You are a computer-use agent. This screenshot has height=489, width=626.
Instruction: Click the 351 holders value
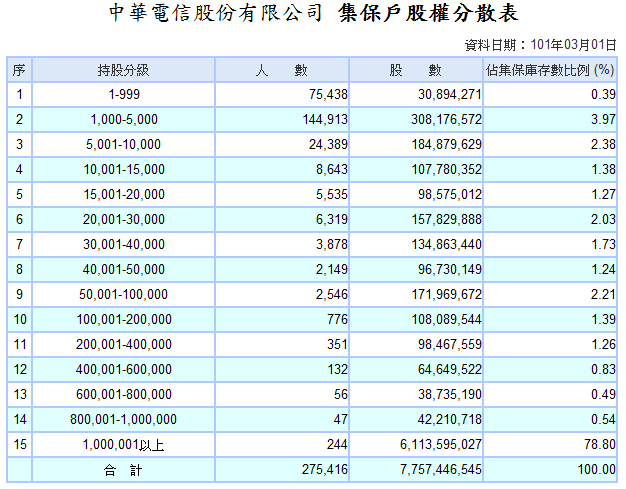pyautogui.click(x=337, y=344)
